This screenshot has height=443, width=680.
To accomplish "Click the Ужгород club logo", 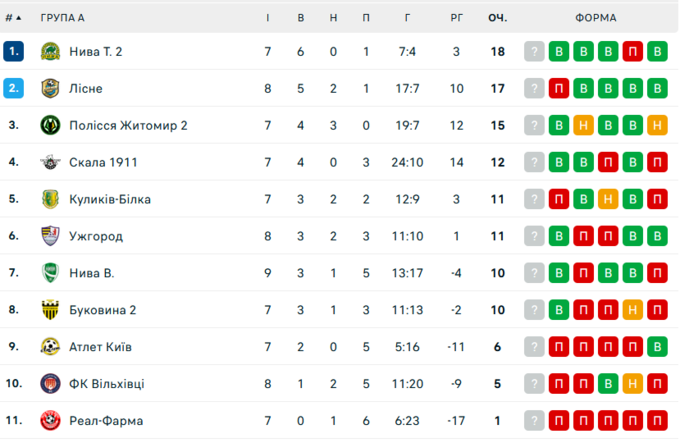I will click(x=50, y=236).
